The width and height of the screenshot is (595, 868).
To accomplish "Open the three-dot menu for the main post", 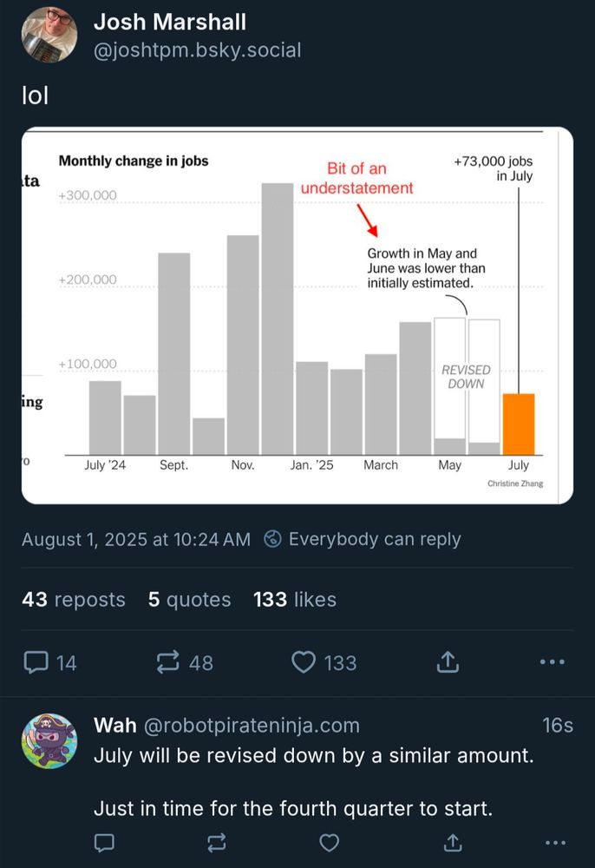I will 552,662.
